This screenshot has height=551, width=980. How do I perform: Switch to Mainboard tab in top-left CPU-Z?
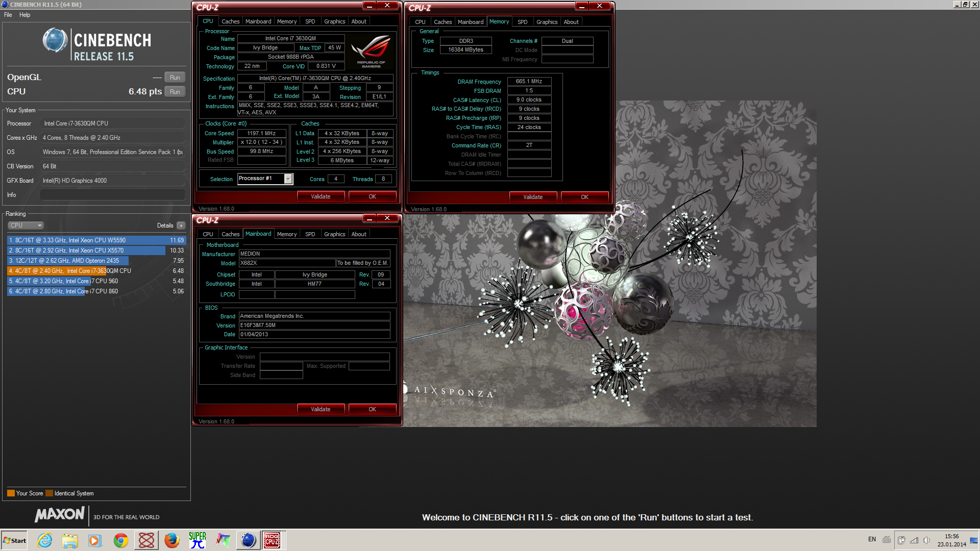[258, 21]
